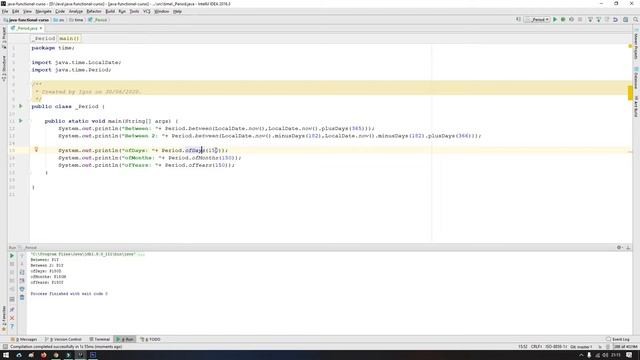
Task: Open the Git: master branch selector
Action: [x=581, y=347]
